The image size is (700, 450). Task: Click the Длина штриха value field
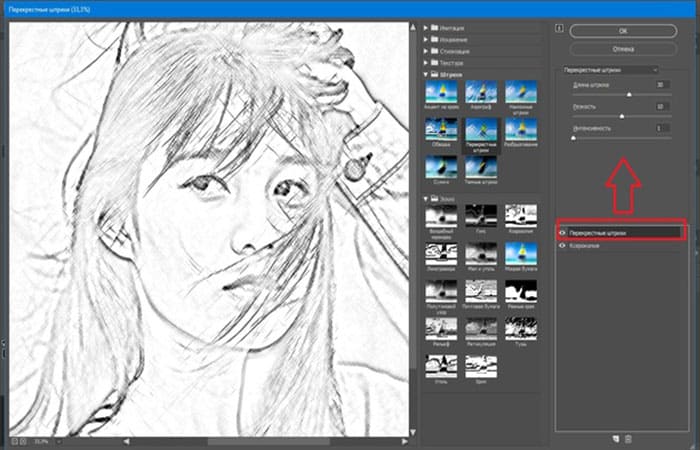click(x=662, y=84)
